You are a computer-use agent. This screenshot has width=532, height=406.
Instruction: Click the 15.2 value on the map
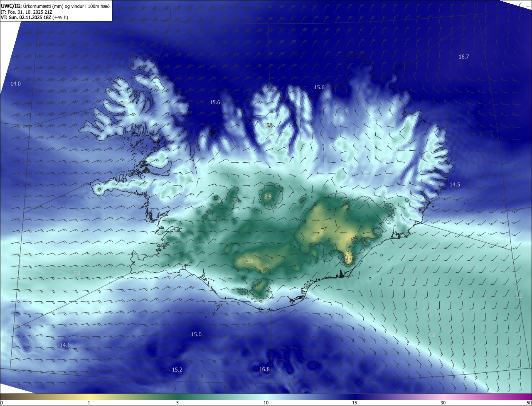pyautogui.click(x=177, y=370)
